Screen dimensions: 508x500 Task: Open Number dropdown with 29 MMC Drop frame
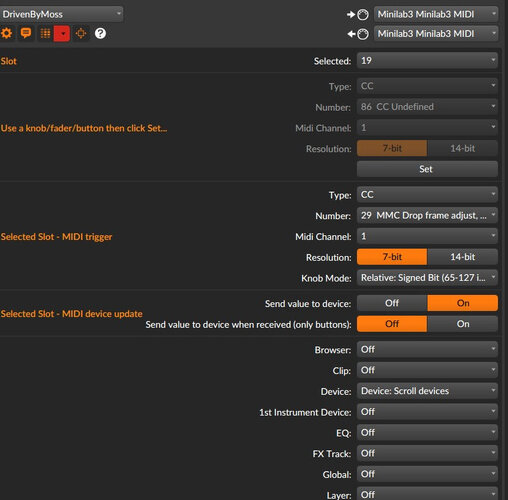point(427,215)
